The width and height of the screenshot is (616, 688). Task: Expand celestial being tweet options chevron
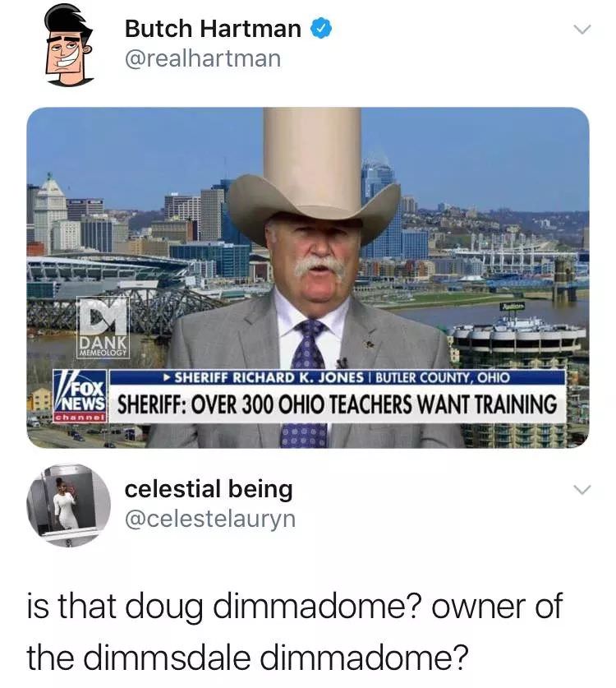[x=582, y=489]
